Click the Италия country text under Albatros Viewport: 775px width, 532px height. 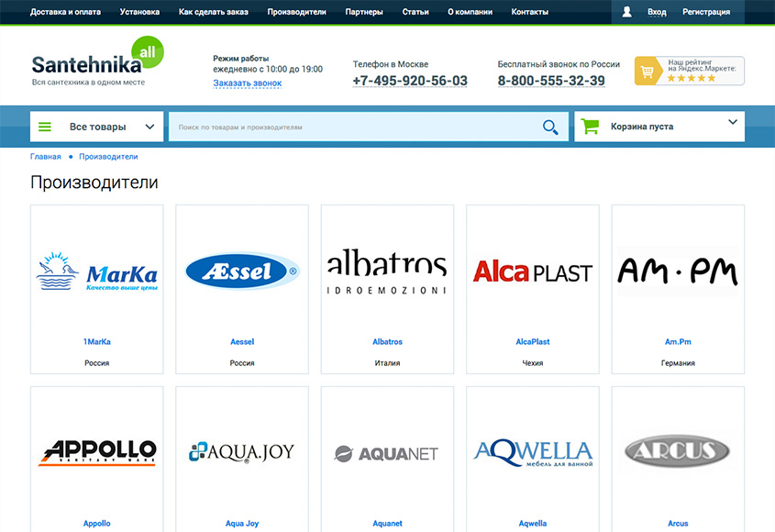click(x=387, y=363)
